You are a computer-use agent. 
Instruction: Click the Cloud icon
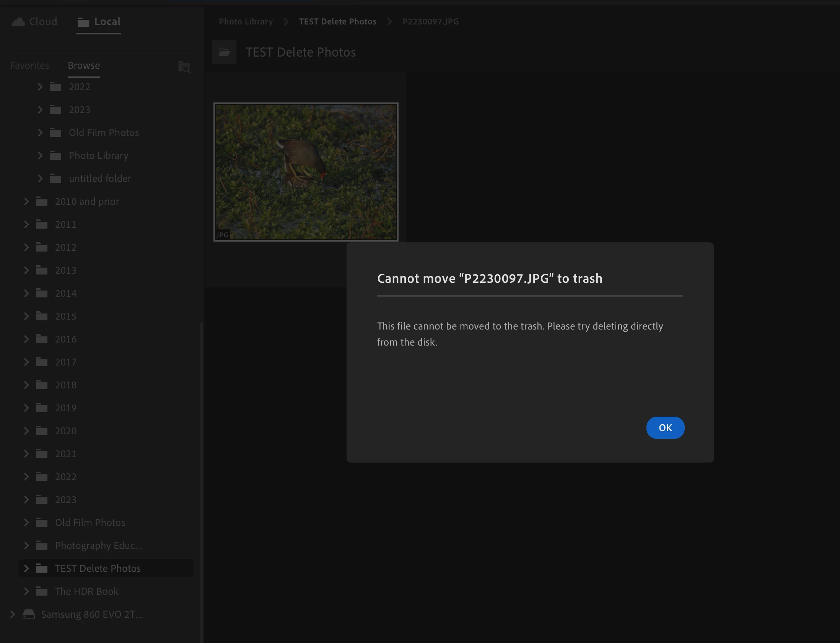coord(18,22)
